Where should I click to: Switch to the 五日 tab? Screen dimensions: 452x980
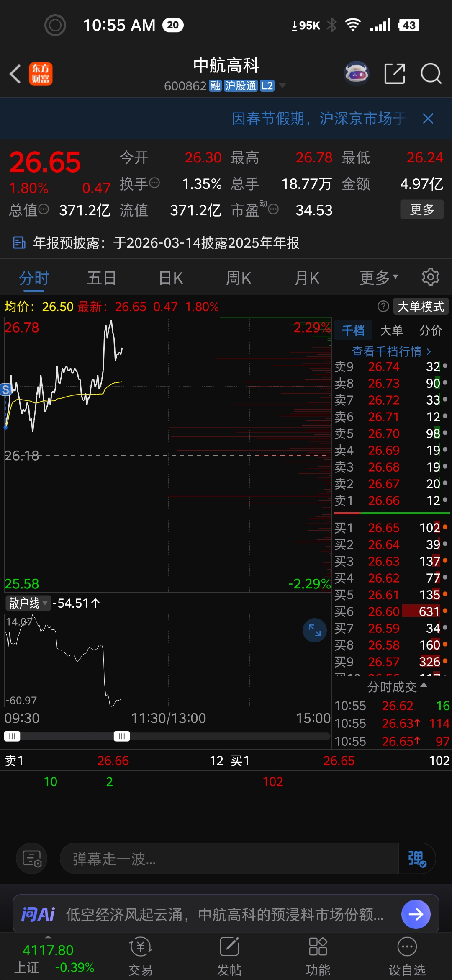click(102, 278)
